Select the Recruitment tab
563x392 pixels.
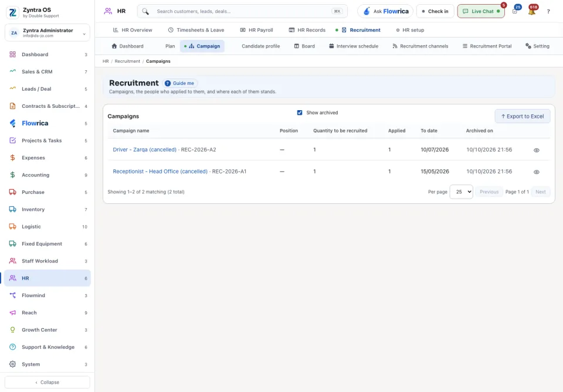pos(361,30)
